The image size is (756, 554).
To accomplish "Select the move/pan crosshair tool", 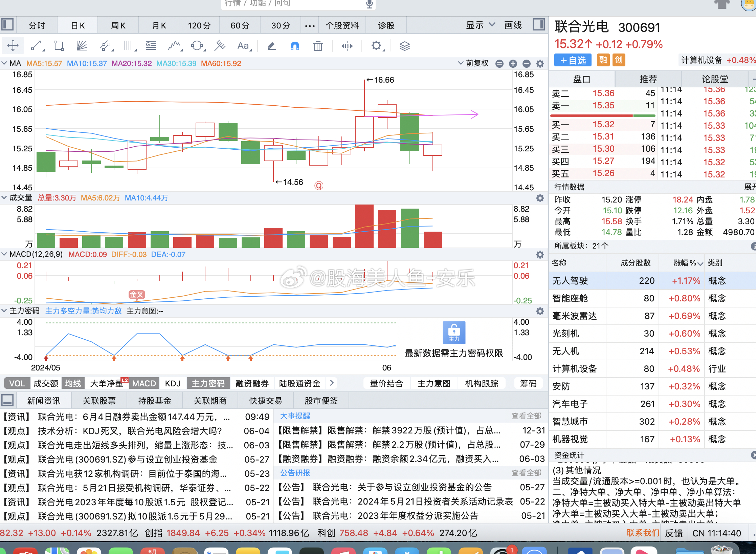I will coord(13,46).
